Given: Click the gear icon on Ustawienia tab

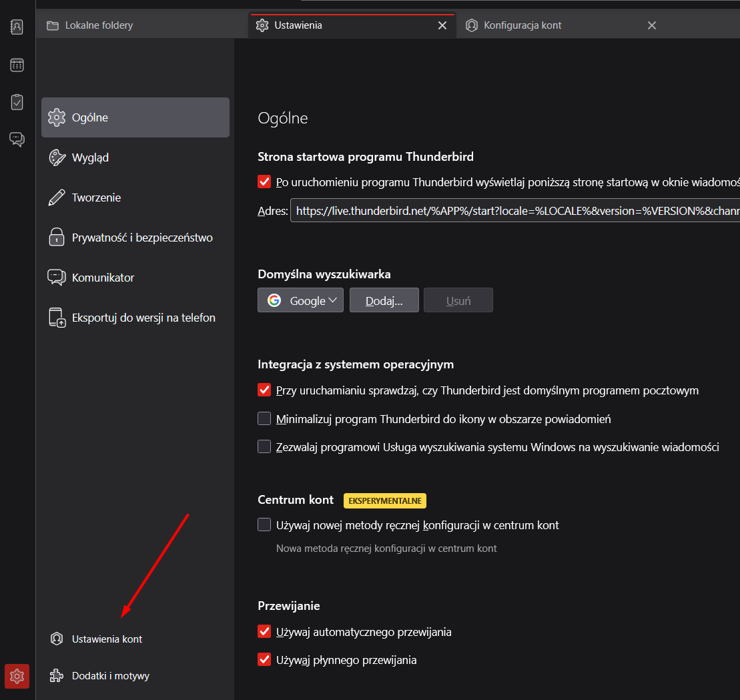Looking at the screenshot, I should (x=262, y=25).
